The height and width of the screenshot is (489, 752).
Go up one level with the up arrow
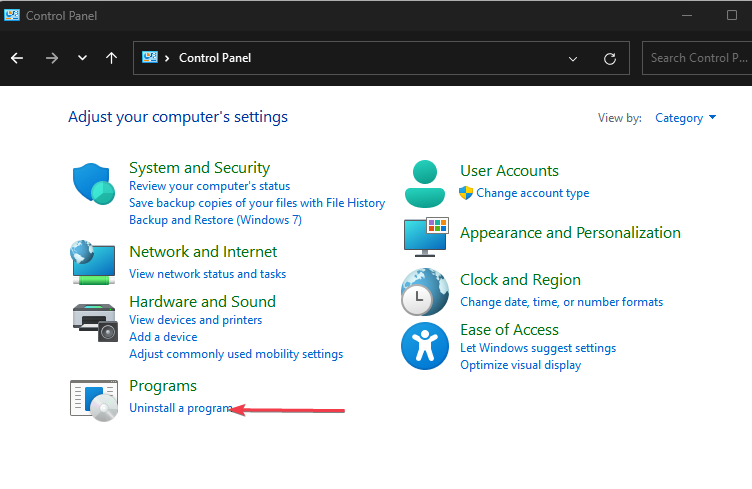tap(111, 58)
